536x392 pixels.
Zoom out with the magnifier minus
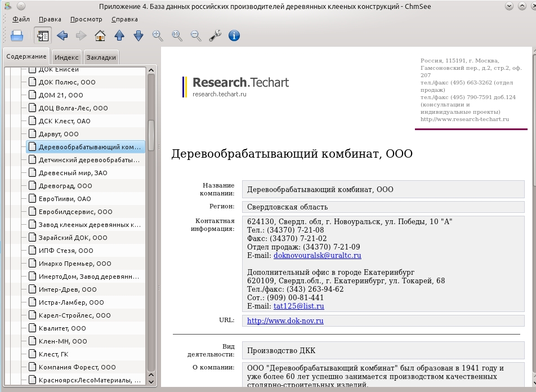click(x=196, y=35)
